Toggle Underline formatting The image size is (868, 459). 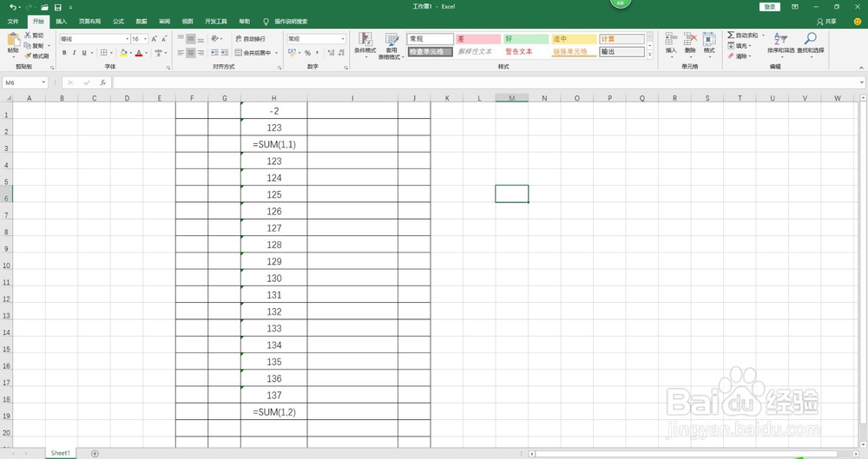[x=84, y=53]
